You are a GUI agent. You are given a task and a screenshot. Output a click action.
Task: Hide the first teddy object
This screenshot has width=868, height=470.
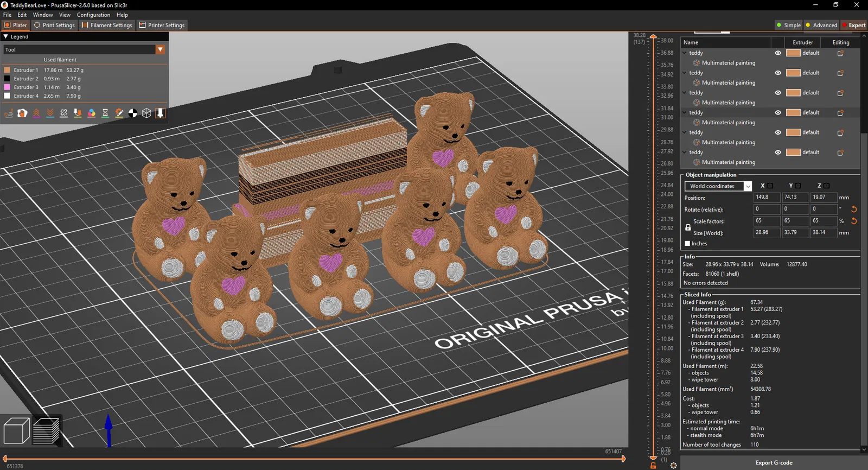[778, 53]
